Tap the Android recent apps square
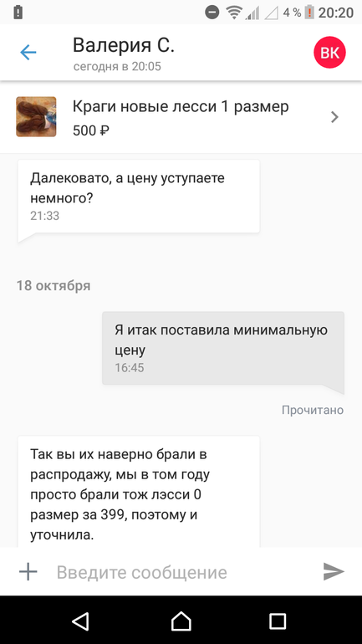 coord(278,621)
